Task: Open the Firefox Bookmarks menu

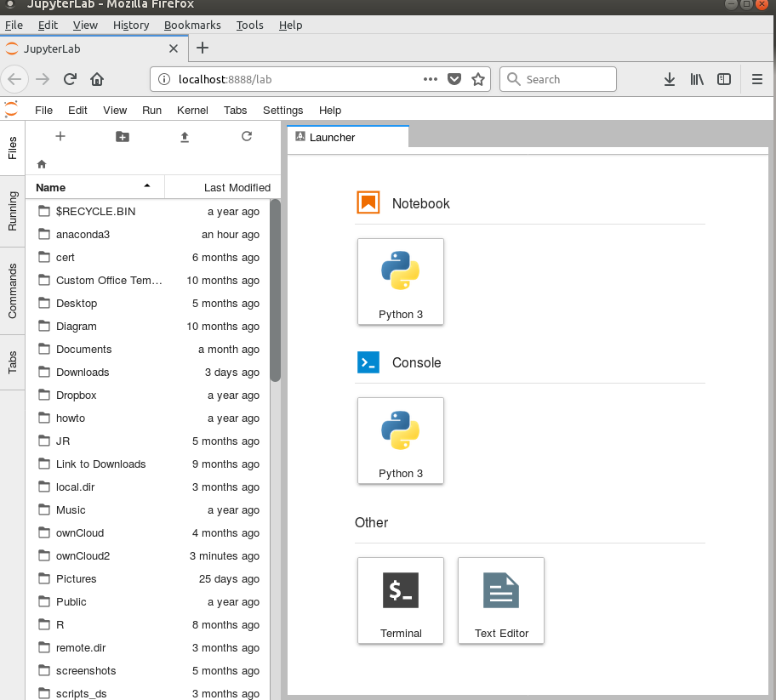Action: pos(192,26)
